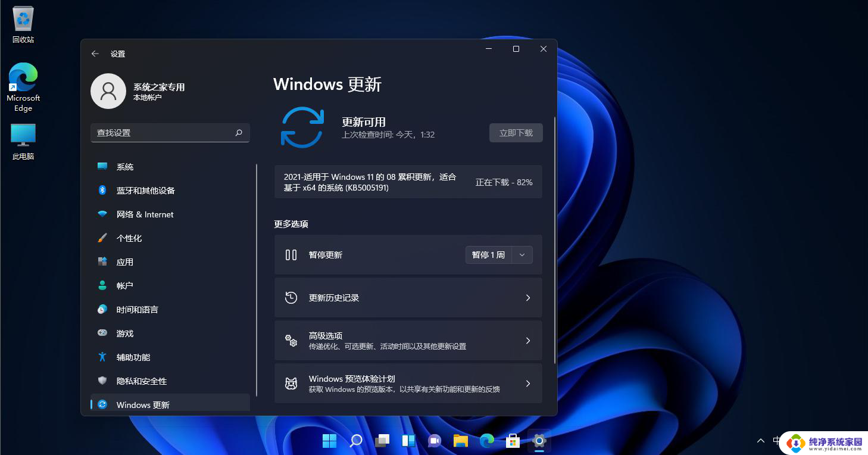Screen dimensions: 868x455
Task: Click the 系统之家专用 account name
Action: point(159,87)
